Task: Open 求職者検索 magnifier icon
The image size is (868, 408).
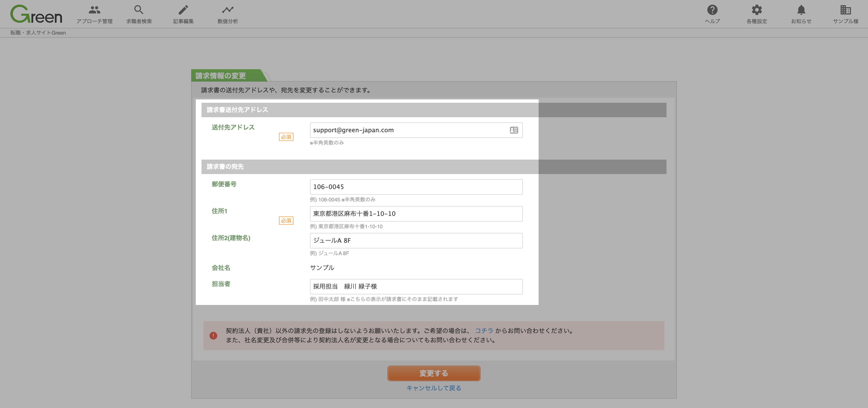Action: point(139,10)
